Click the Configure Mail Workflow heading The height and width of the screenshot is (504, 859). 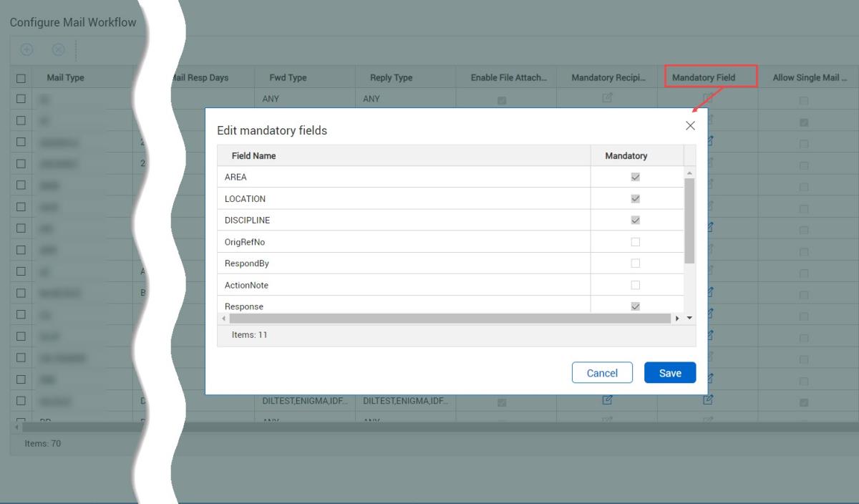73,22
